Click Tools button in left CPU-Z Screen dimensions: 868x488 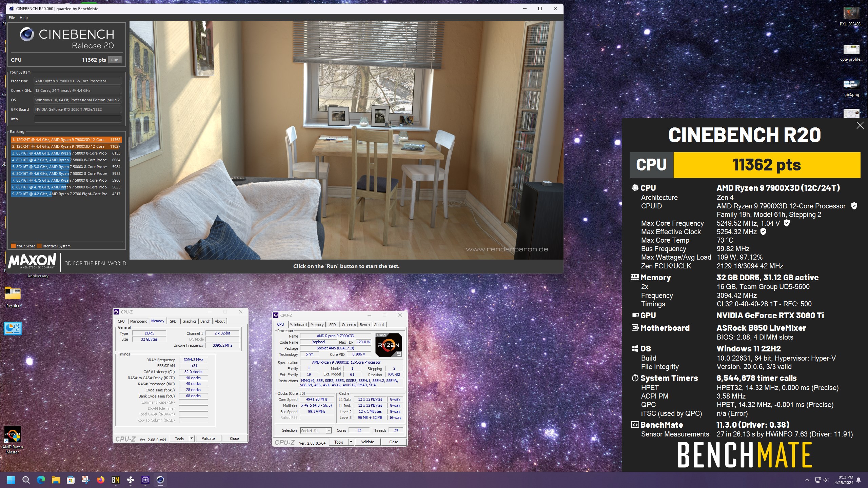(x=179, y=439)
